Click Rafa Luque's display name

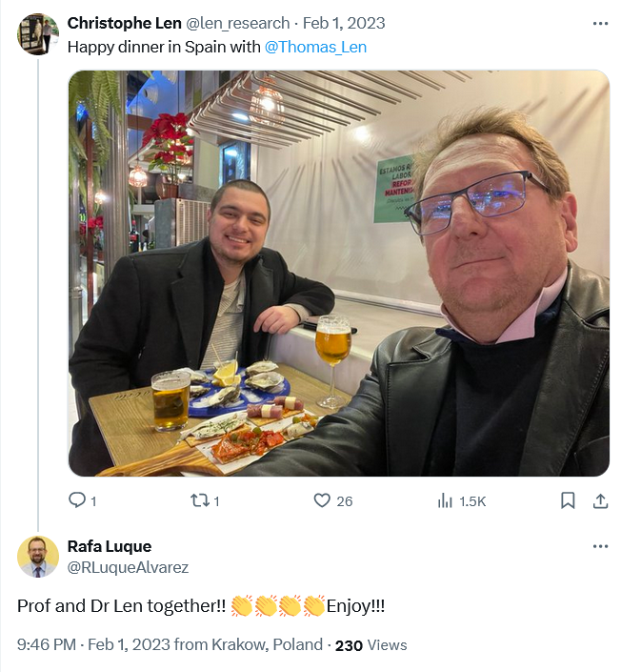[x=110, y=546]
